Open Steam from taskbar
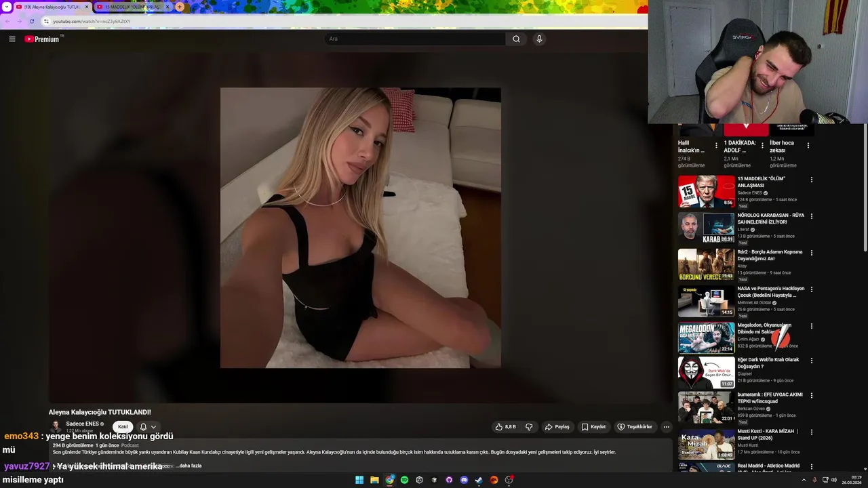868x488 pixels. tap(479, 480)
